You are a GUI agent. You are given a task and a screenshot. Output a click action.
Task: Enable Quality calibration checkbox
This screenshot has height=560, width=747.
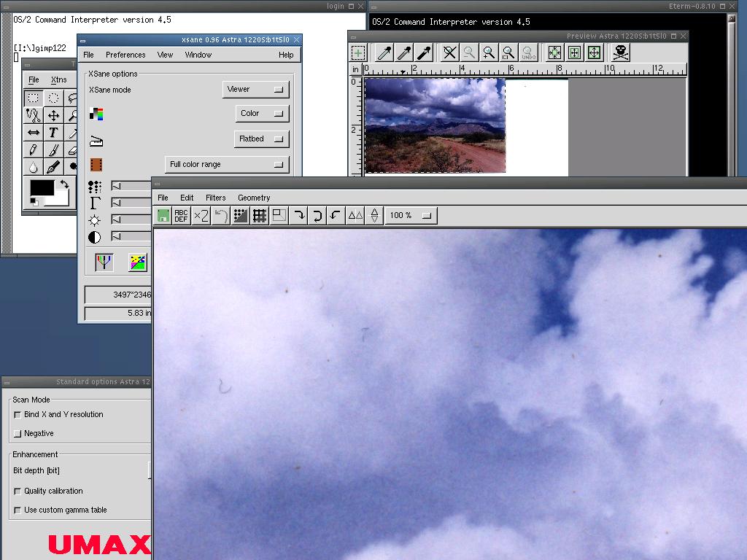pyautogui.click(x=18, y=491)
